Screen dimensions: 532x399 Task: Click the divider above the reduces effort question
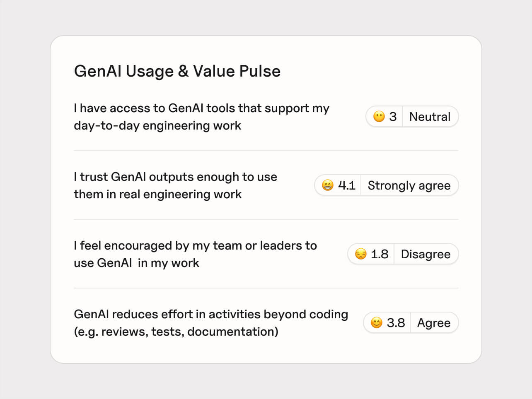point(266,288)
